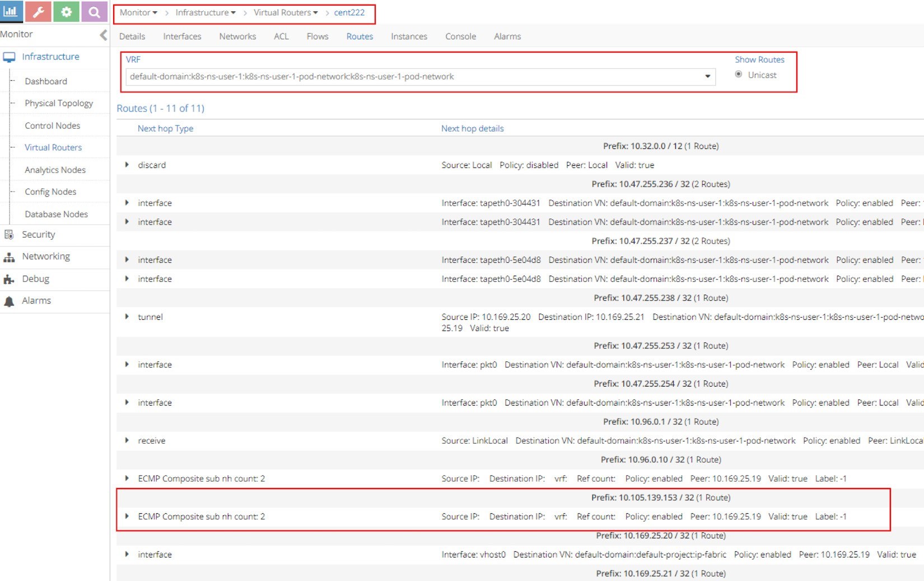The width and height of the screenshot is (924, 581).
Task: Click the Security icon in sidebar
Action: tap(9, 235)
